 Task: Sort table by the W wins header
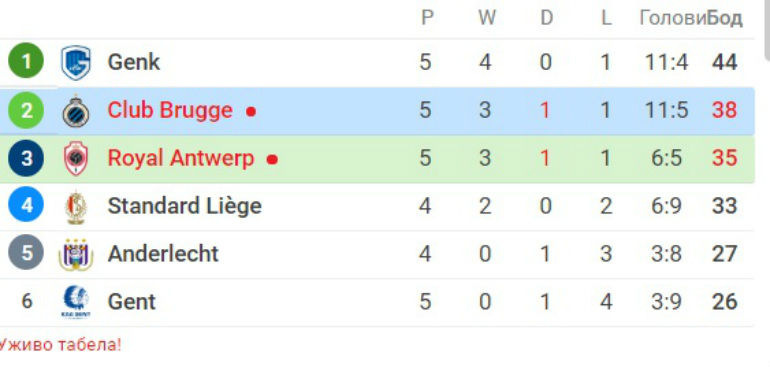click(487, 19)
